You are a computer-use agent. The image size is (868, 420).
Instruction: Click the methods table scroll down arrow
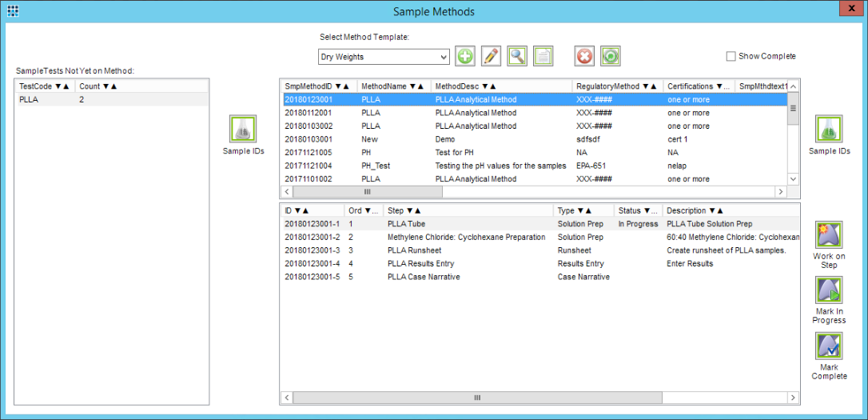click(x=793, y=179)
